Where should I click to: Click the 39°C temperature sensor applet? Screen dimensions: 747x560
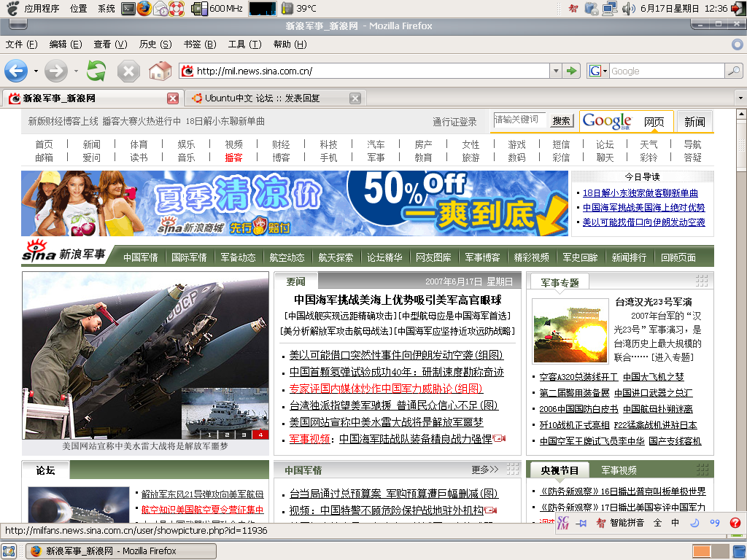tap(298, 9)
